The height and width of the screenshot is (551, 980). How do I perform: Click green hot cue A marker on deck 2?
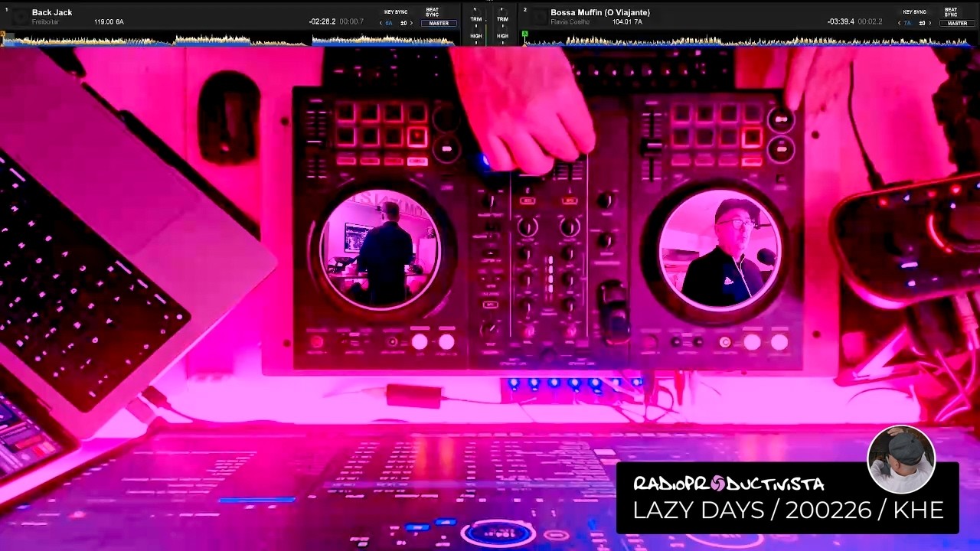tap(525, 34)
